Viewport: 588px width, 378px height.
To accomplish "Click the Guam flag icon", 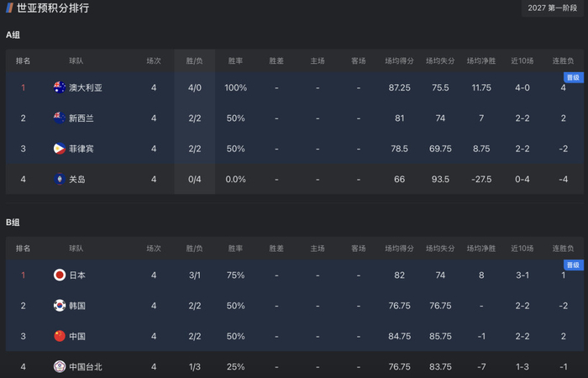I will pos(60,179).
